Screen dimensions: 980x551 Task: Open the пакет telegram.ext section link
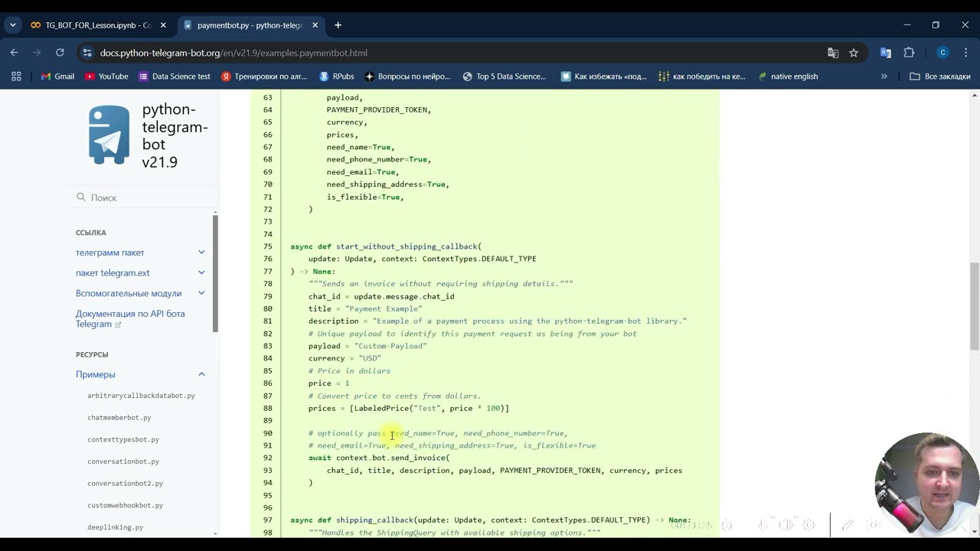click(x=113, y=273)
